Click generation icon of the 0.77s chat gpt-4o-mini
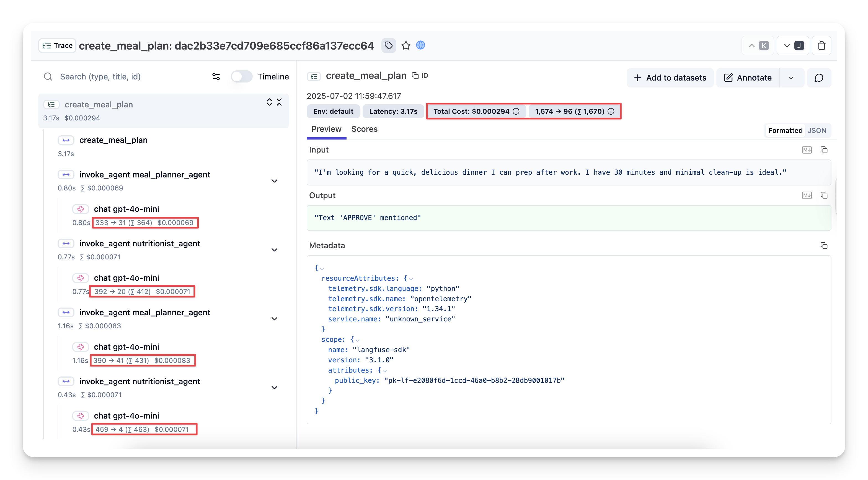The image size is (868, 480). [81, 278]
